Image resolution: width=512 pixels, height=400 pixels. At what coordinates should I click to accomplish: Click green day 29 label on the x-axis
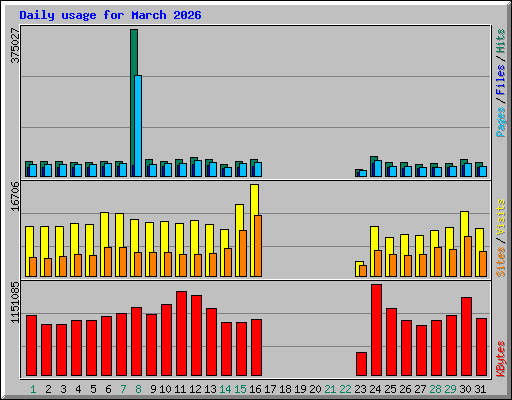coord(450,389)
